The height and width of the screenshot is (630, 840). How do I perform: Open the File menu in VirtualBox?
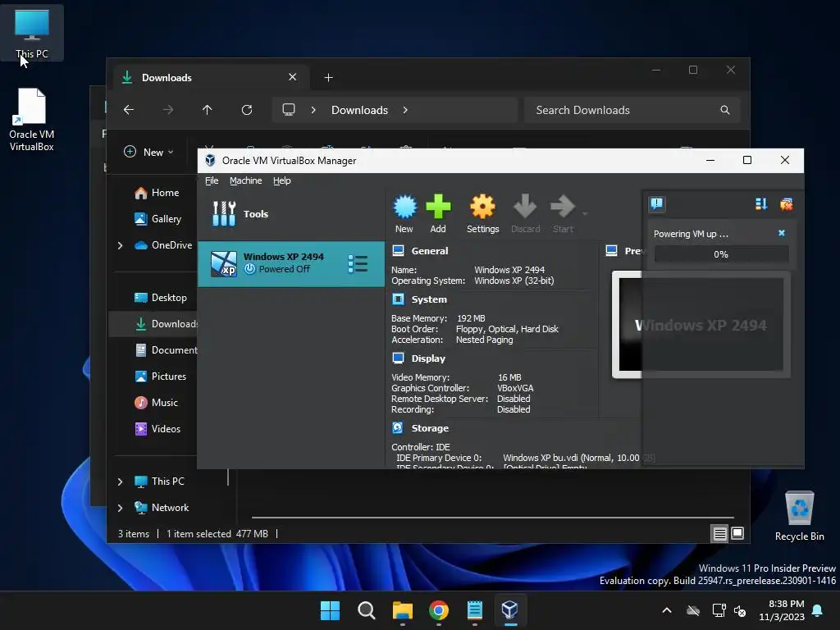(212, 180)
